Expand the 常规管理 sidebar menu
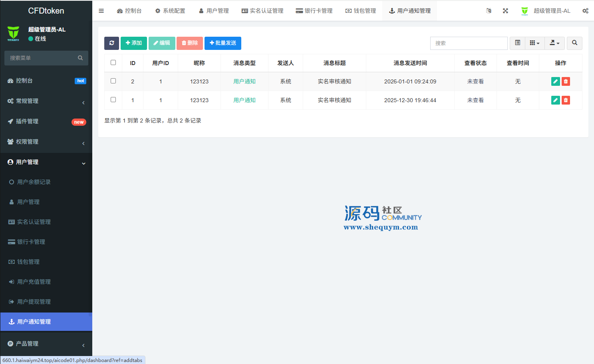Image resolution: width=594 pixels, height=364 pixels. coord(46,101)
